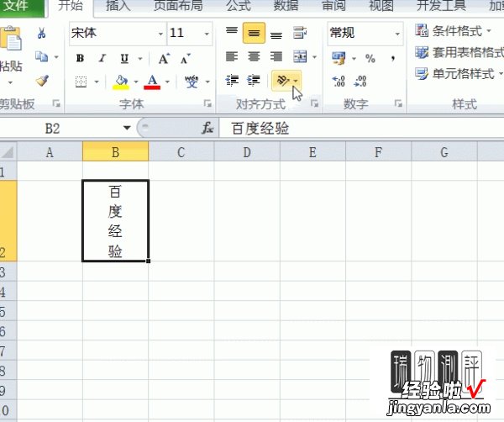Screen dimensions: 504x422
Task: Switch to 数据 Data tab
Action: click(286, 6)
